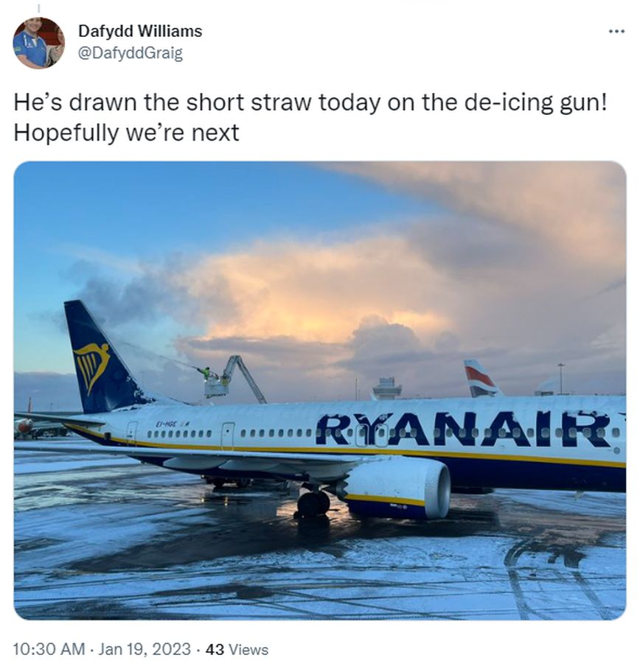Open Dafydd Williams' profile avatar

(38, 43)
